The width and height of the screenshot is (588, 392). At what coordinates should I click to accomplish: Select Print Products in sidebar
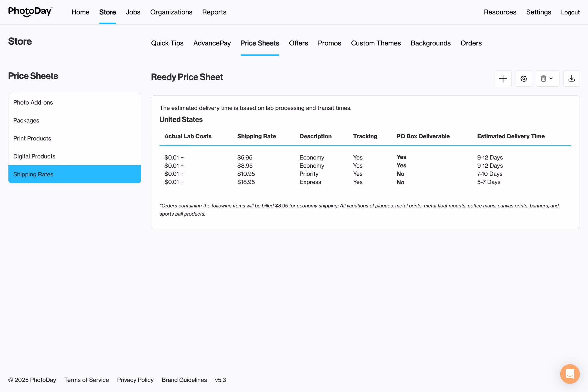click(x=75, y=138)
